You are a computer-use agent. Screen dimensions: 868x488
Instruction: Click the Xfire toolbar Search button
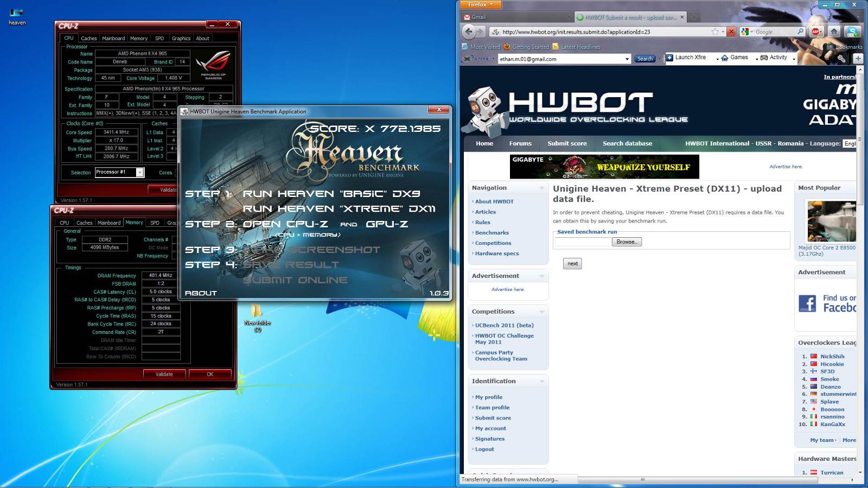tap(644, 59)
